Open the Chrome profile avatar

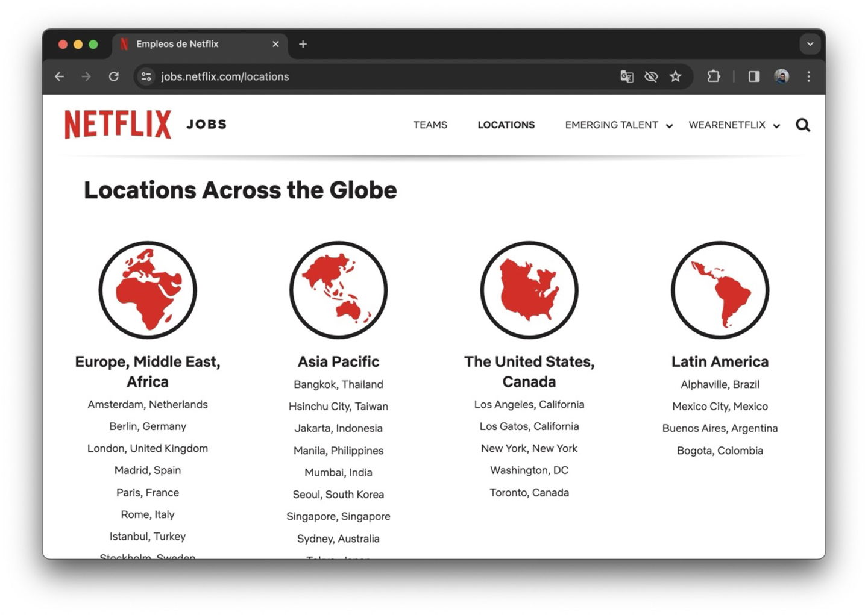point(782,76)
